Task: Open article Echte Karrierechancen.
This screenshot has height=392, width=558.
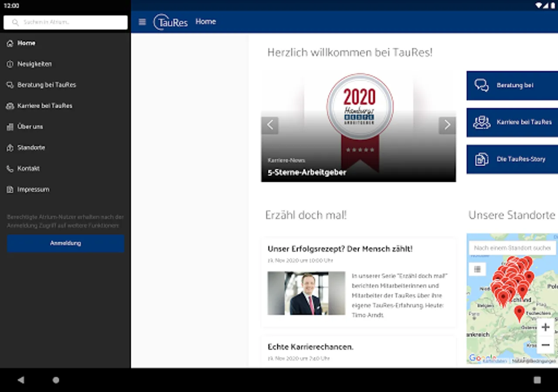Action: 310,347
